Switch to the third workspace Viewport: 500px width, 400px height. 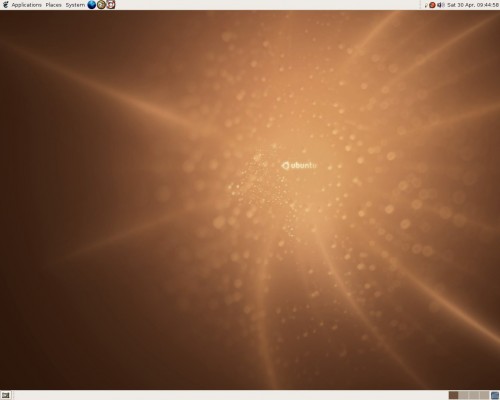[x=474, y=395]
